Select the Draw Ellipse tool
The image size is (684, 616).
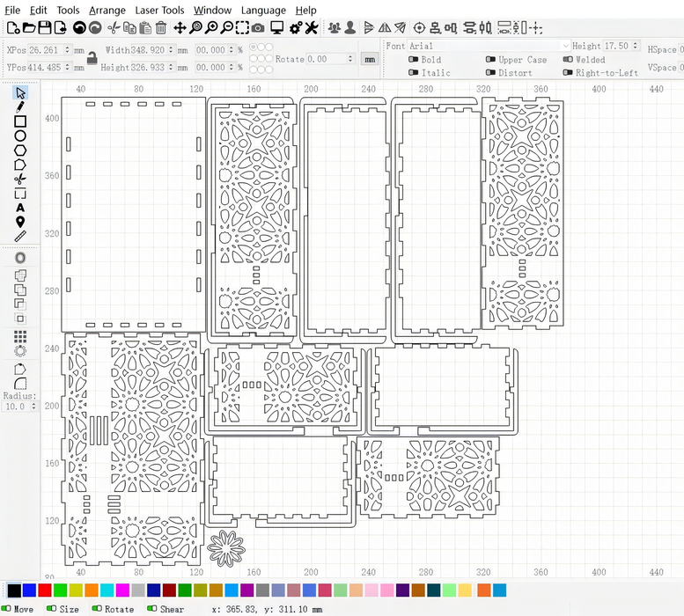coord(20,136)
